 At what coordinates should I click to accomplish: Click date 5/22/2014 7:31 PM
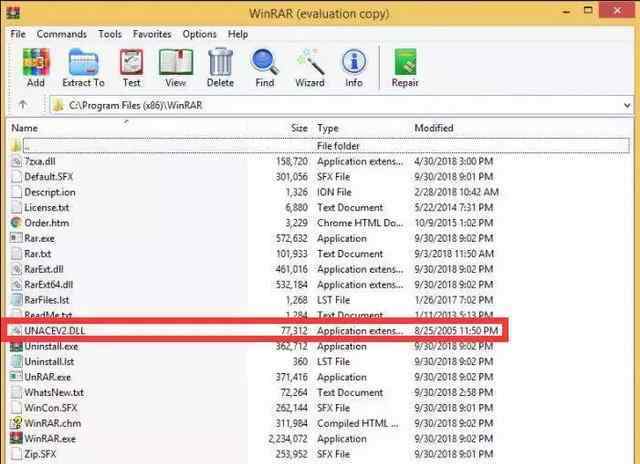pyautogui.click(x=453, y=208)
